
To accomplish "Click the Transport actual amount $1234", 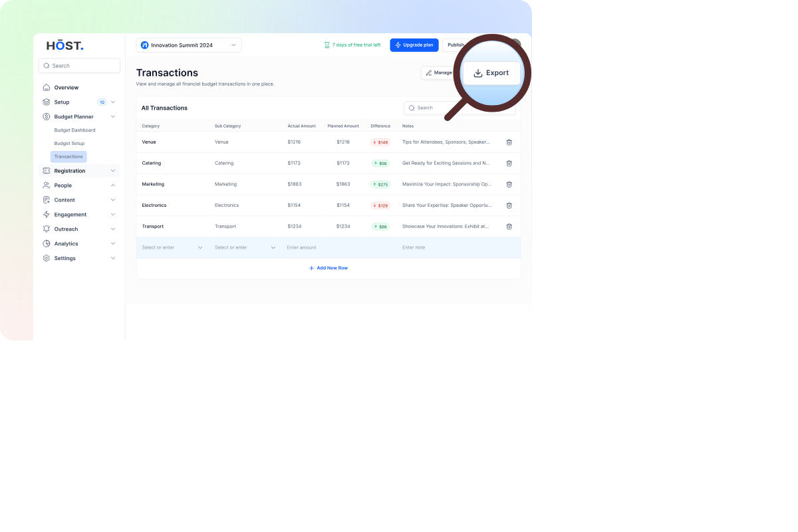I will click(295, 227).
